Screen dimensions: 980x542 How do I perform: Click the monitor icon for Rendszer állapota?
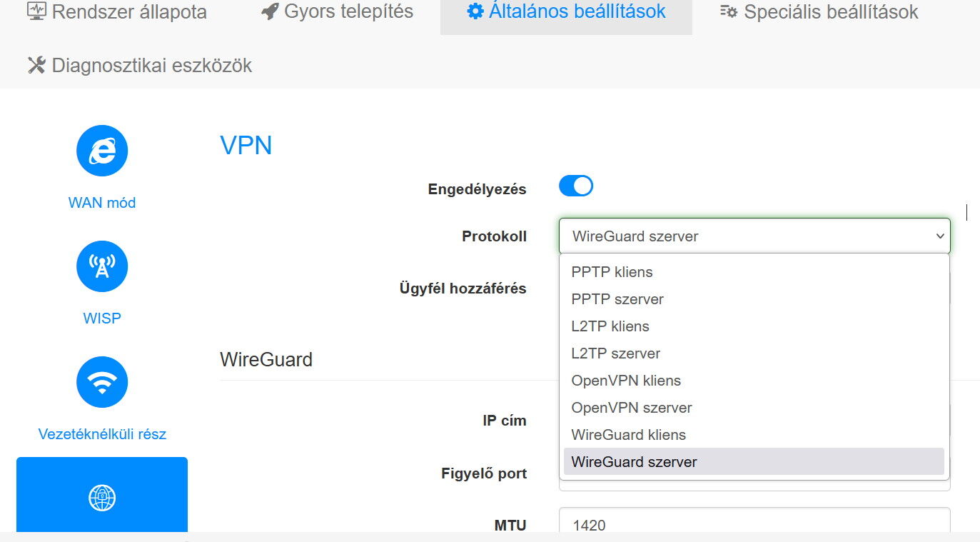point(36,11)
